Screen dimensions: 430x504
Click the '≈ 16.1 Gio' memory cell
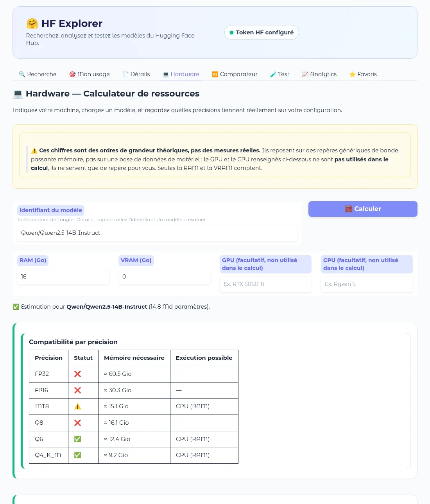coord(134,423)
